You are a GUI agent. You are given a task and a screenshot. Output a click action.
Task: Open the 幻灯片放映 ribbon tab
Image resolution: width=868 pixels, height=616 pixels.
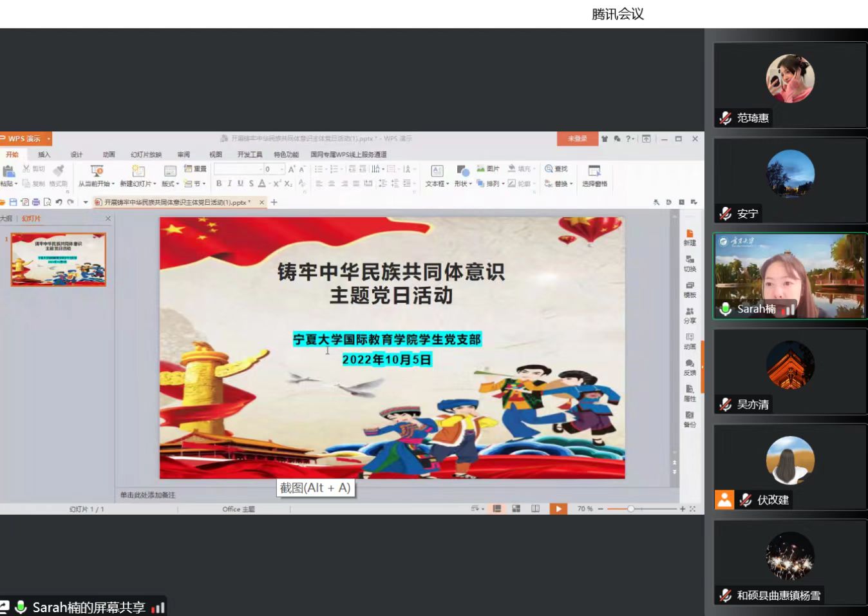146,155
